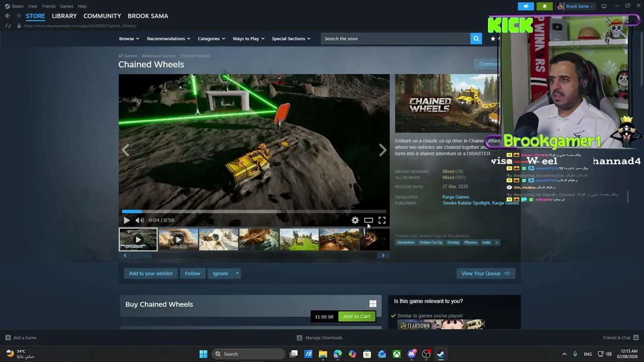Click the Adventure tag

pyautogui.click(x=406, y=242)
